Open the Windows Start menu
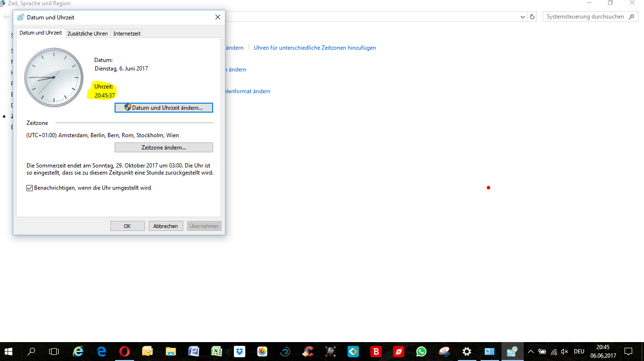 coord(9,352)
